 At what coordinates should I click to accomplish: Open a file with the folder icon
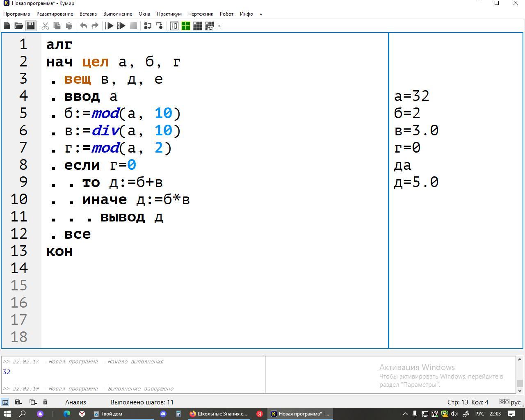pos(19,26)
